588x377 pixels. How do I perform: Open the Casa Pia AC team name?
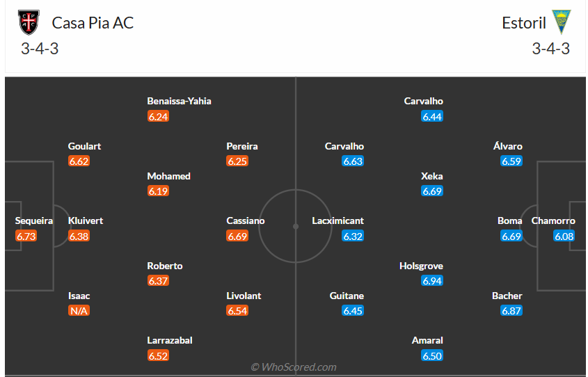[93, 23]
